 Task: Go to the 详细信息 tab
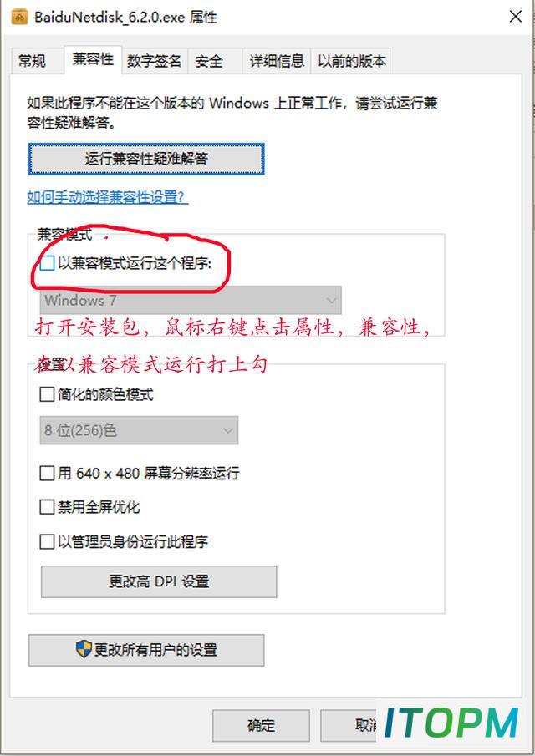click(277, 61)
